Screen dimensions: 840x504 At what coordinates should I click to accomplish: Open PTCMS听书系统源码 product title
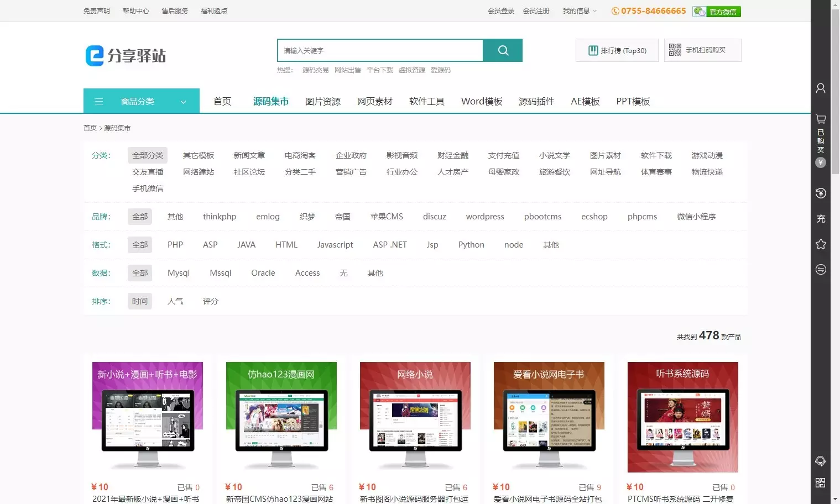pyautogui.click(x=681, y=499)
